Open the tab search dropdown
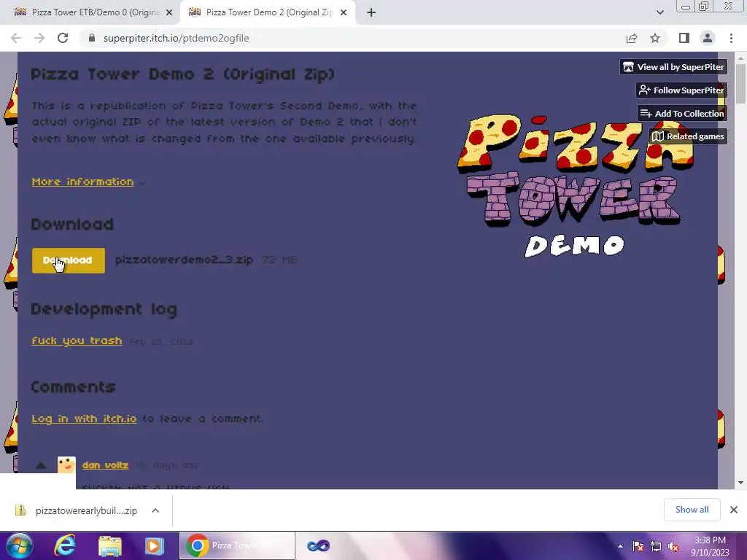747x560 pixels. (659, 12)
